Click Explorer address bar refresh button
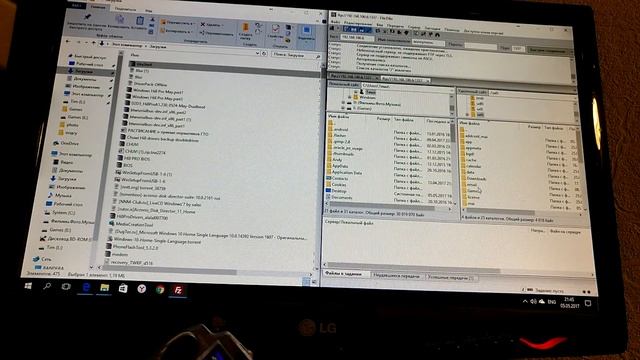This screenshot has width=640, height=360. tap(264, 53)
